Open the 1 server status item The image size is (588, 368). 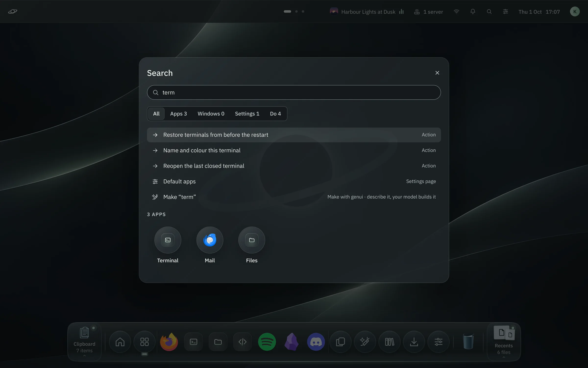tap(428, 12)
